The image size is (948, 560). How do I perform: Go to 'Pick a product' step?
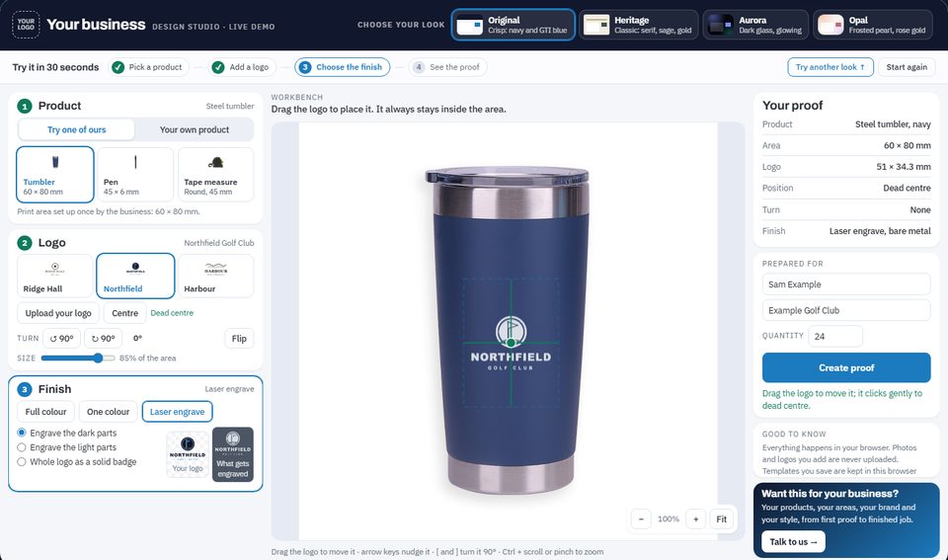click(149, 67)
